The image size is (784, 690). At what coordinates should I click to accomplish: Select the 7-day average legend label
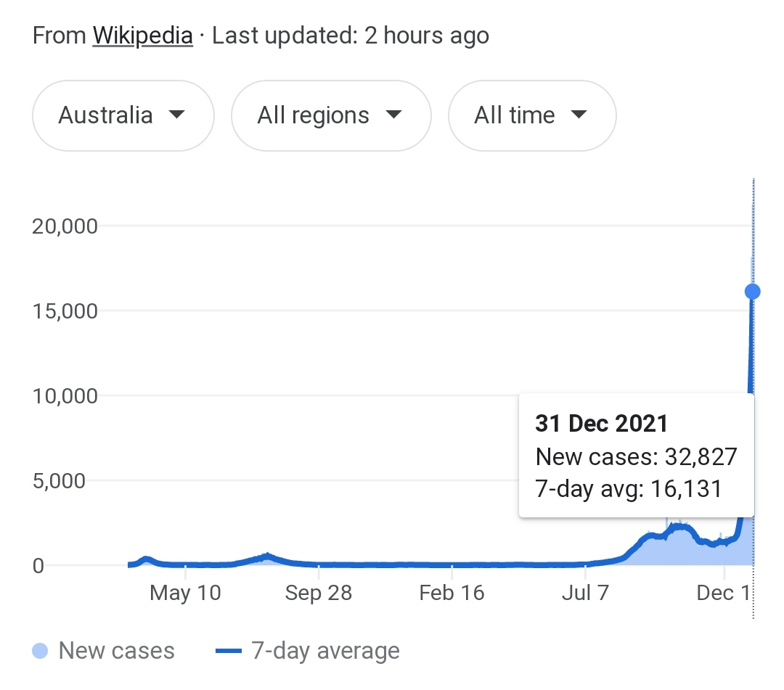[325, 651]
